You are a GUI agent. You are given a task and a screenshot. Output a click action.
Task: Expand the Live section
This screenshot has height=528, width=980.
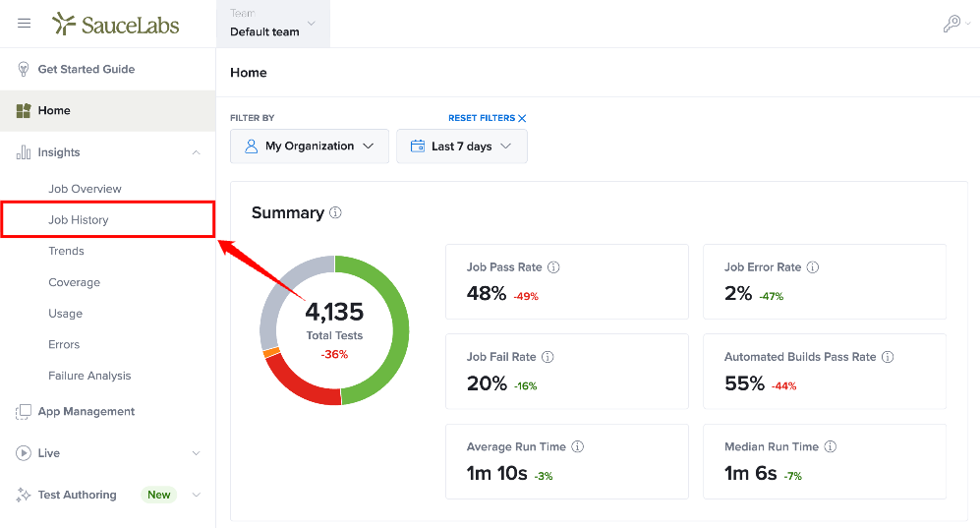point(197,453)
